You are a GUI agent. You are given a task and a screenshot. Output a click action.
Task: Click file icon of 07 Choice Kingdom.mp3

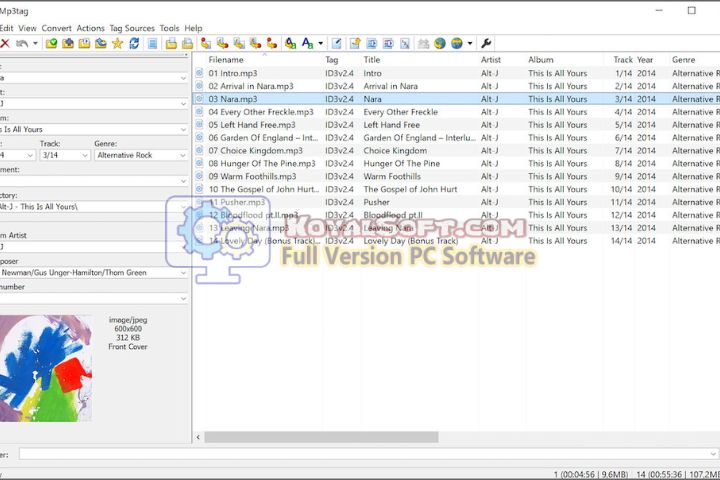tap(199, 150)
